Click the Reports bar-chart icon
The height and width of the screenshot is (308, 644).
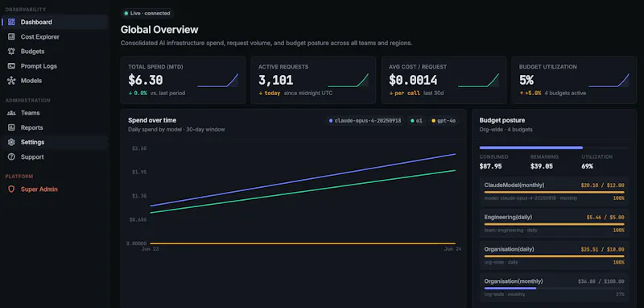click(x=11, y=127)
